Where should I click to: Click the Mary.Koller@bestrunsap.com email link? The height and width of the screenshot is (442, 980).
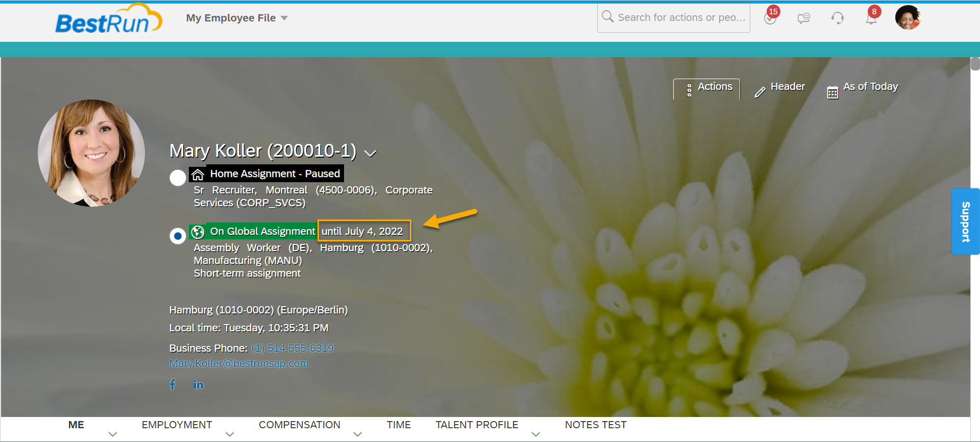pyautogui.click(x=239, y=363)
